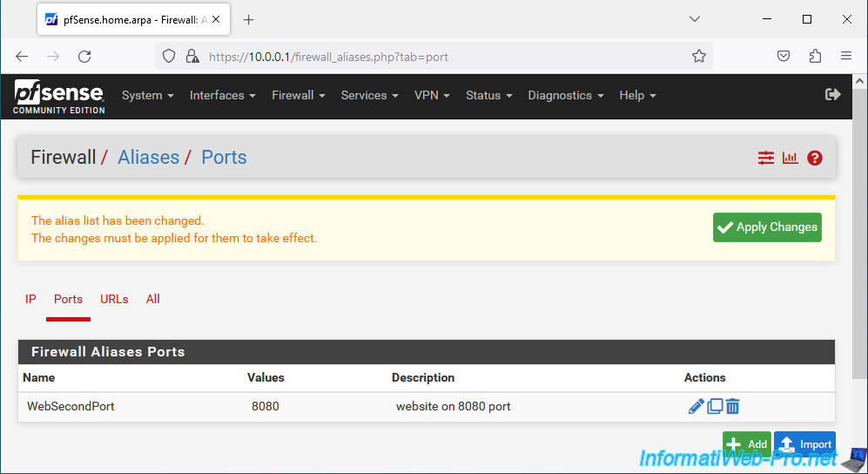Bookmark this page with the star icon

tap(698, 56)
